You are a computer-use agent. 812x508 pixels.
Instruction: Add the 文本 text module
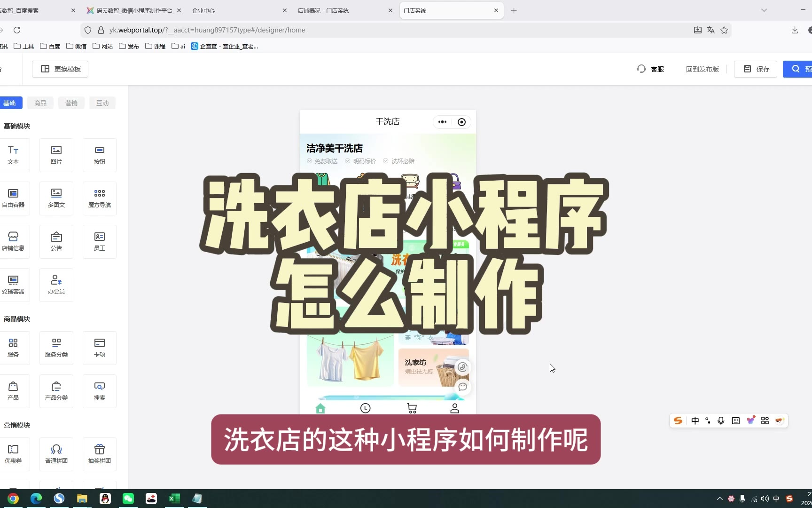(13, 155)
